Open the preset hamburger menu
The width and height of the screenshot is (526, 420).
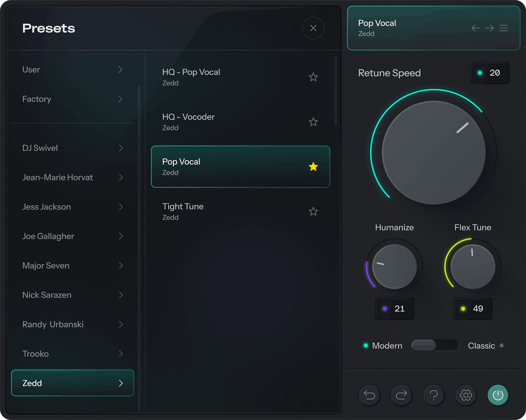pyautogui.click(x=504, y=28)
